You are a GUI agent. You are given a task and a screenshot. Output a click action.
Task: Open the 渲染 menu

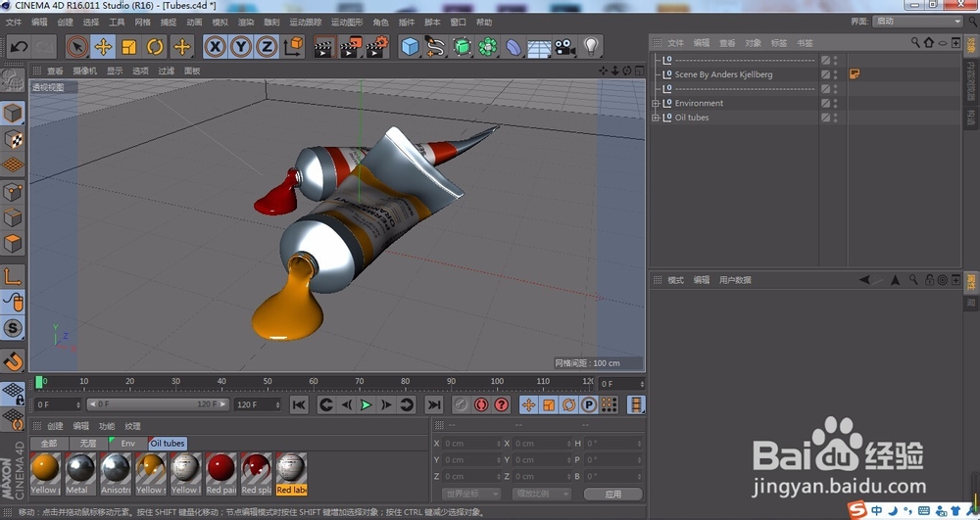pos(246,22)
